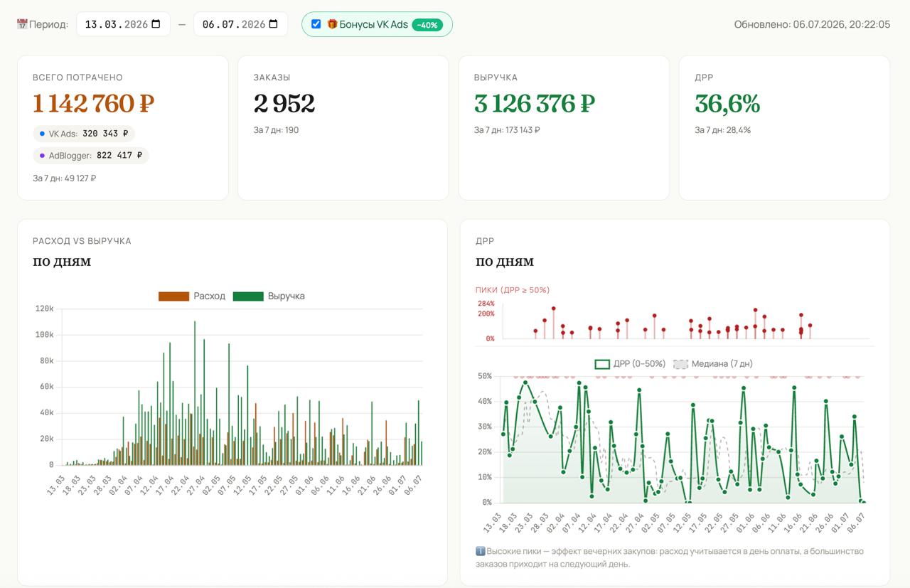This screenshot has width=910, height=588.
Task: Click the total spend value 1 142 760 ₽
Action: point(93,104)
